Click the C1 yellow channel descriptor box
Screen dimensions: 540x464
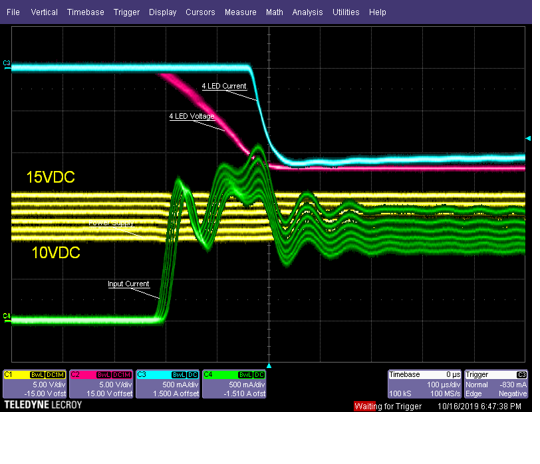pos(34,384)
